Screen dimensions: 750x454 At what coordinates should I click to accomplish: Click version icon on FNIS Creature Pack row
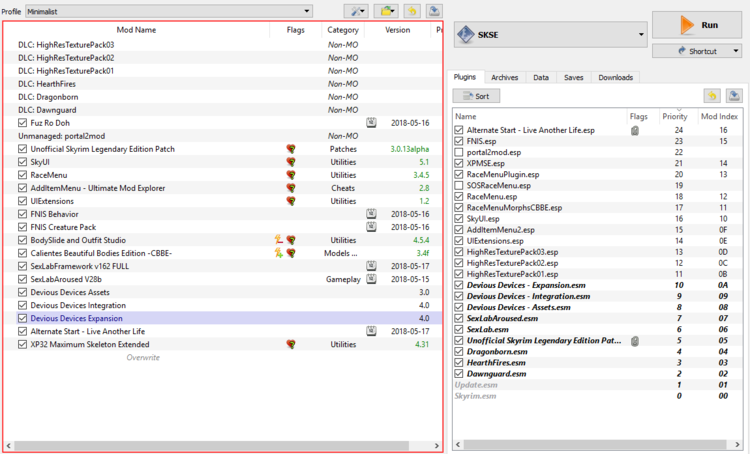click(371, 227)
